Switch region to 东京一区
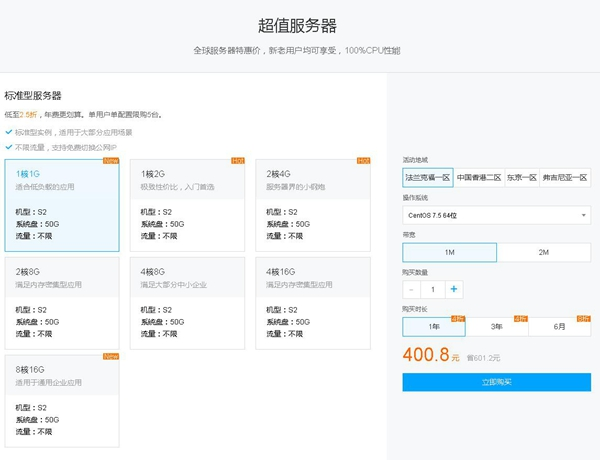The height and width of the screenshot is (460, 600). point(521,178)
